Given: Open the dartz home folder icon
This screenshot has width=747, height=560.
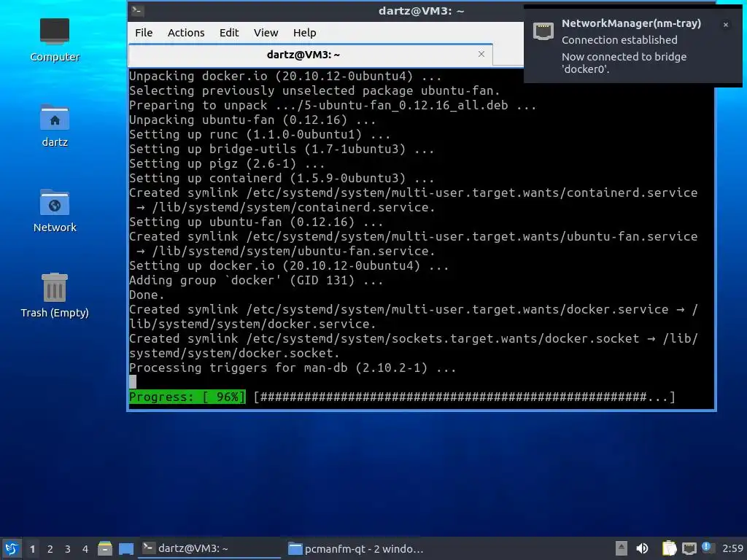Looking at the screenshot, I should [x=54, y=125].
